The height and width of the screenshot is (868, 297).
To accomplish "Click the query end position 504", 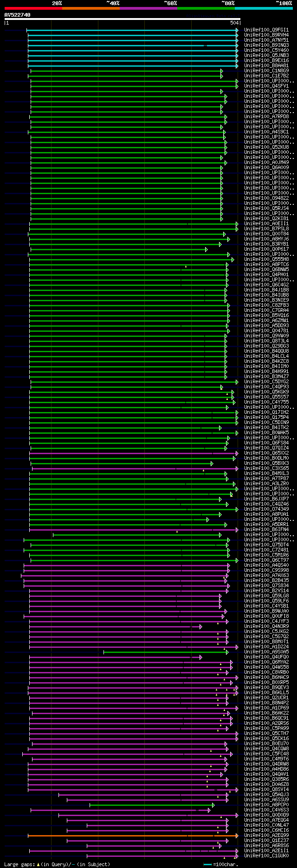I will coord(234,23).
